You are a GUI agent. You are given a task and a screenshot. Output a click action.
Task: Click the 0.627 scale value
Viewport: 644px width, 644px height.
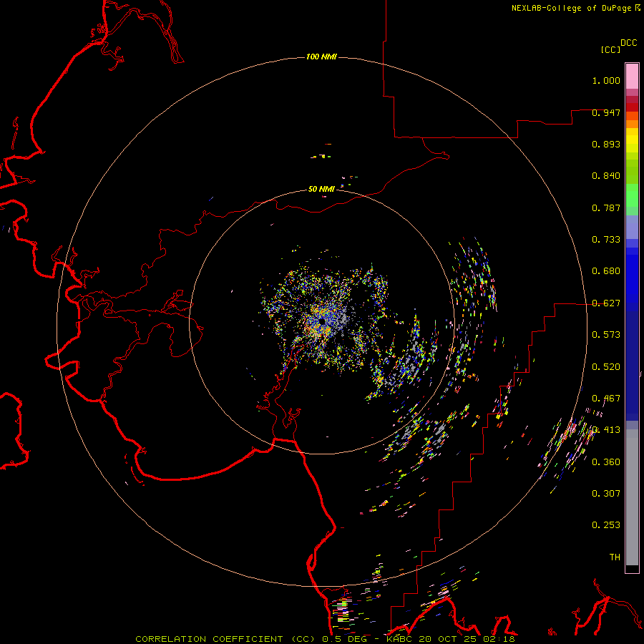pos(606,303)
